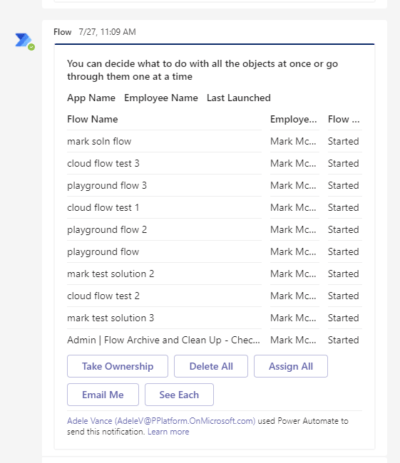Select the 'Admin | Flow Archive and Clean Up' row

214,340
